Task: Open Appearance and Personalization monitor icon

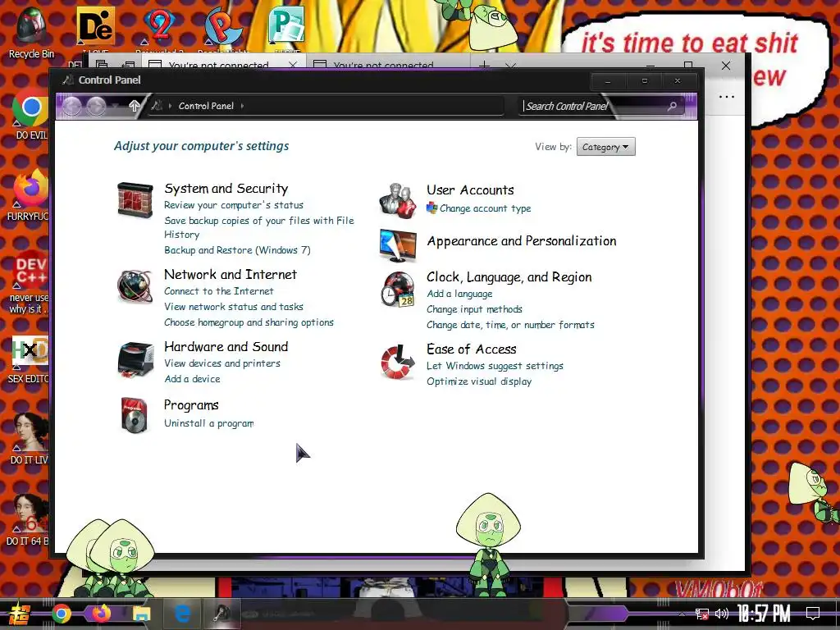Action: tap(398, 245)
